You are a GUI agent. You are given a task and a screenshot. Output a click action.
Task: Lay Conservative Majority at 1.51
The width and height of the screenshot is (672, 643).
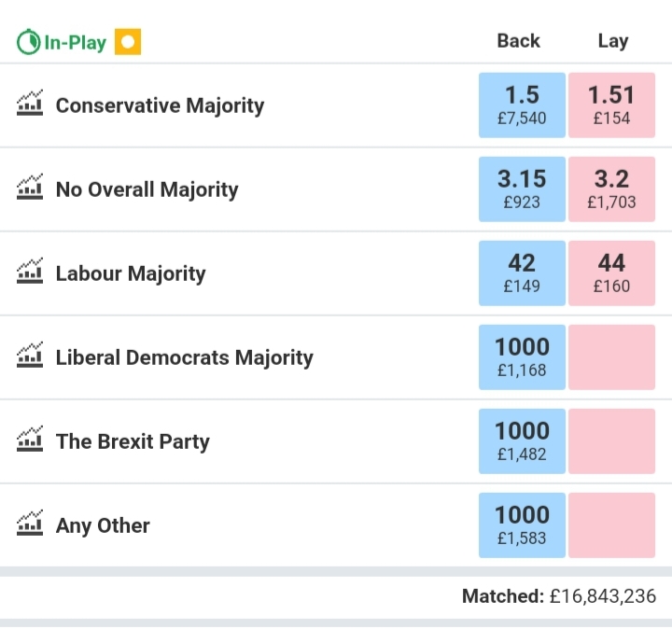611,105
